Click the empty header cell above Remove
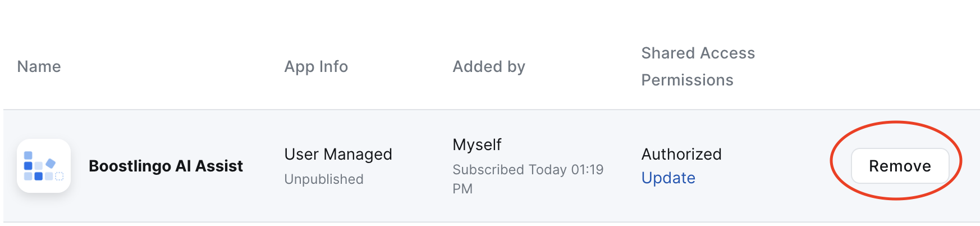The image size is (980, 226). (900, 66)
